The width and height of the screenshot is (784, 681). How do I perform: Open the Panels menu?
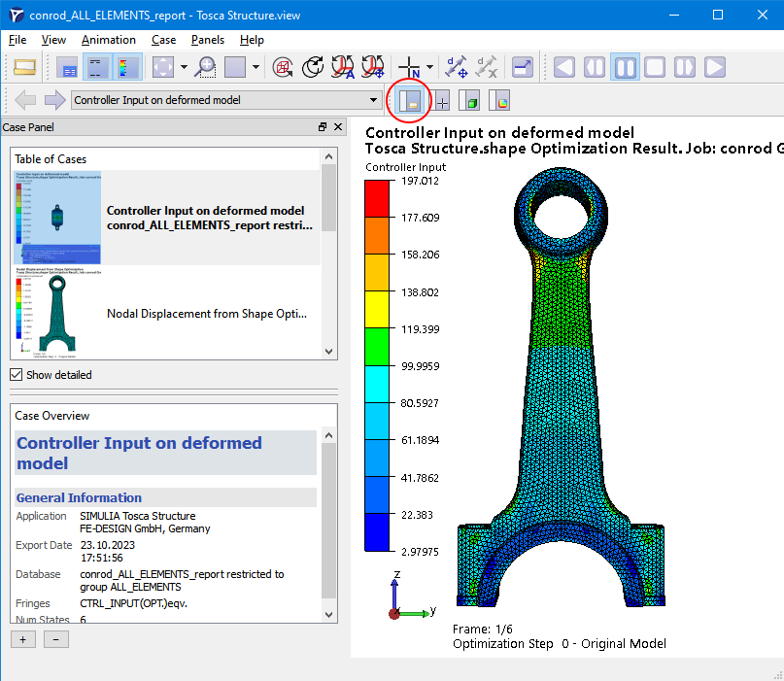tap(207, 40)
